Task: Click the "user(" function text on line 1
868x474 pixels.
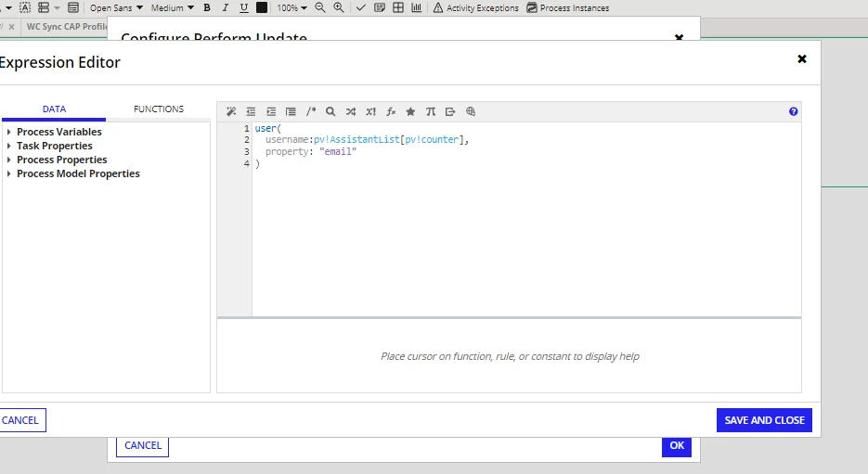Action: (x=268, y=128)
